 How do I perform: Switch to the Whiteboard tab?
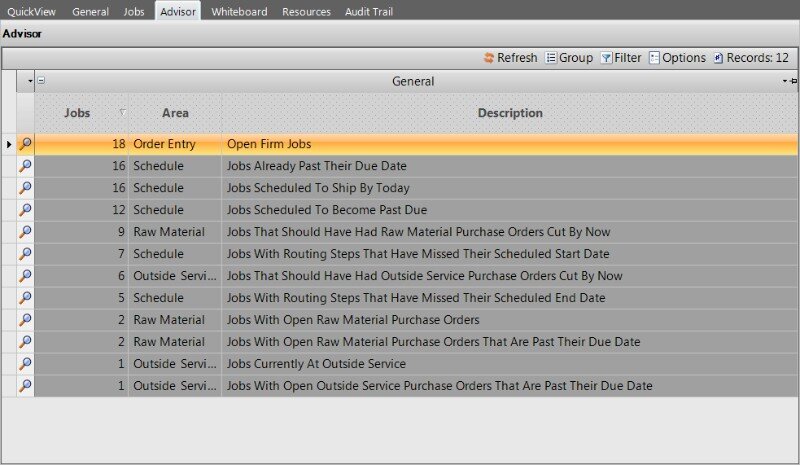coord(239,12)
